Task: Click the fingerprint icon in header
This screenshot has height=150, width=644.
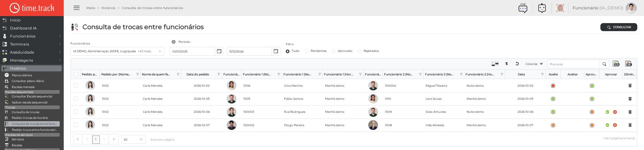Action: (x=560, y=8)
